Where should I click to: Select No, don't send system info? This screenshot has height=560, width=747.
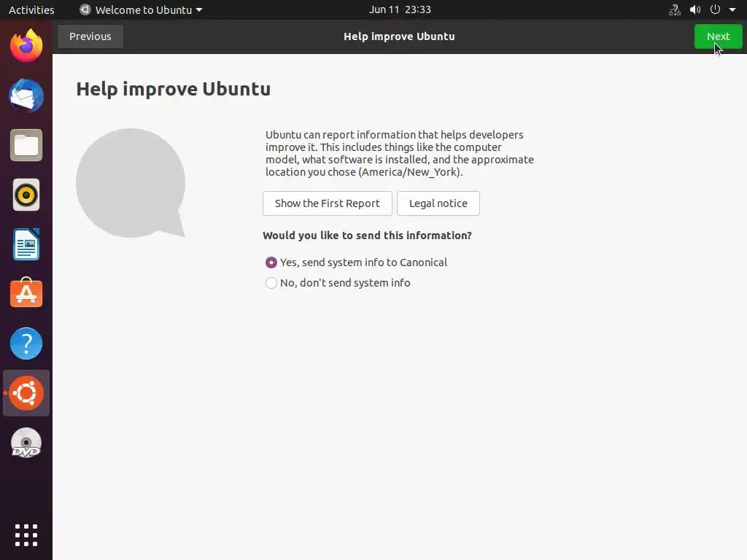(x=338, y=283)
